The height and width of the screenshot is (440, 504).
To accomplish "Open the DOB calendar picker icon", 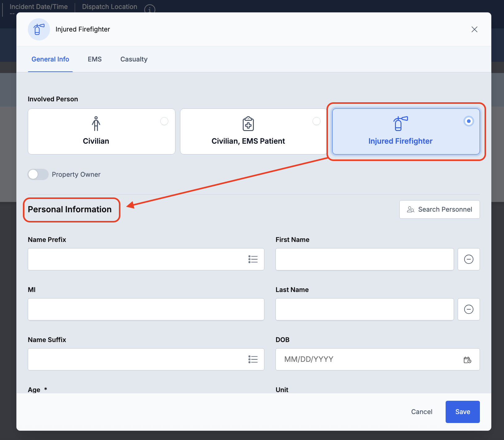I will (467, 360).
